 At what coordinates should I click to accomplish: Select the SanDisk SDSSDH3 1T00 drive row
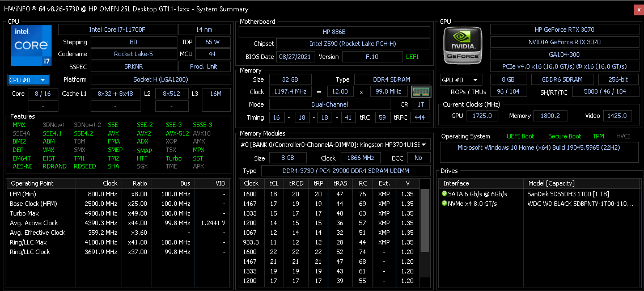coord(539,194)
